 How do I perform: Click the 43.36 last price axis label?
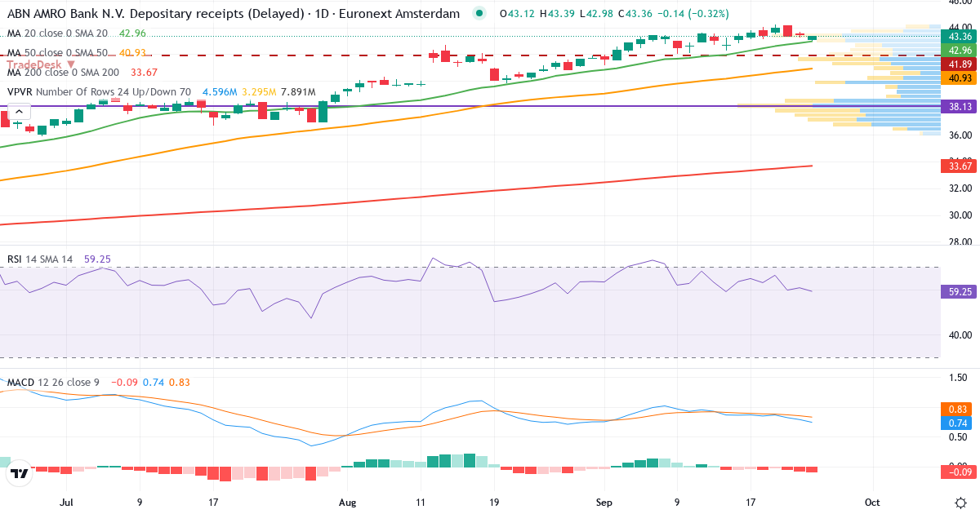point(960,36)
